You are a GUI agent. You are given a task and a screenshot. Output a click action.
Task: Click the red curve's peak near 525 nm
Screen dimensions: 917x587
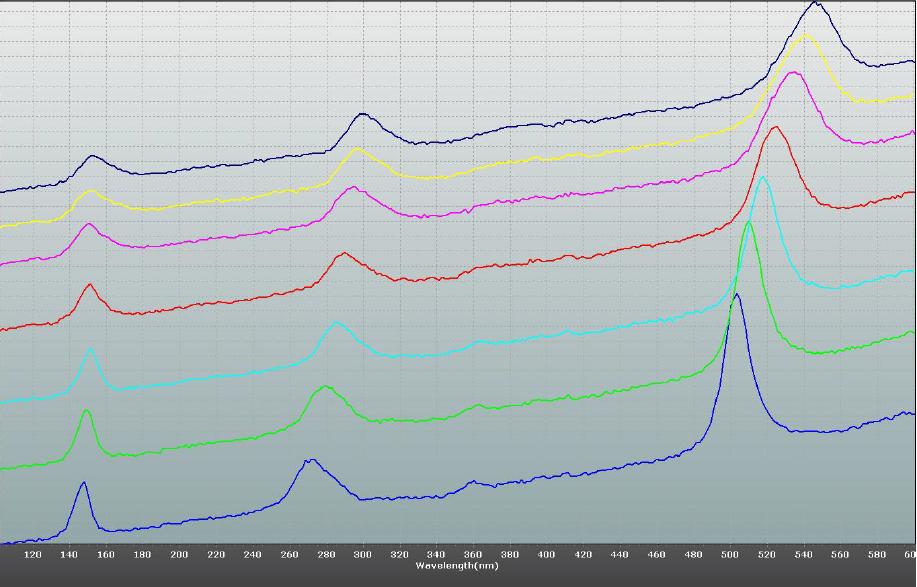775,127
